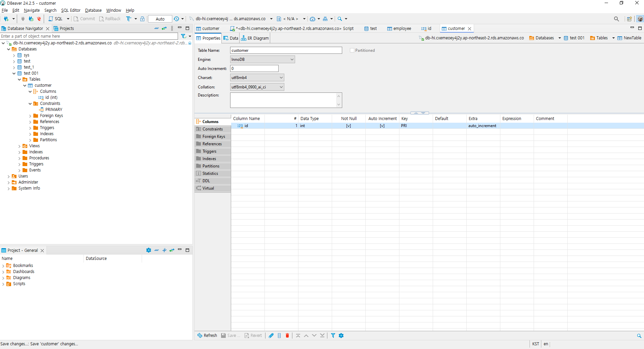Click the Refresh button in the bottom toolbar
Screen dimensions: 644x349
[x=207, y=336]
